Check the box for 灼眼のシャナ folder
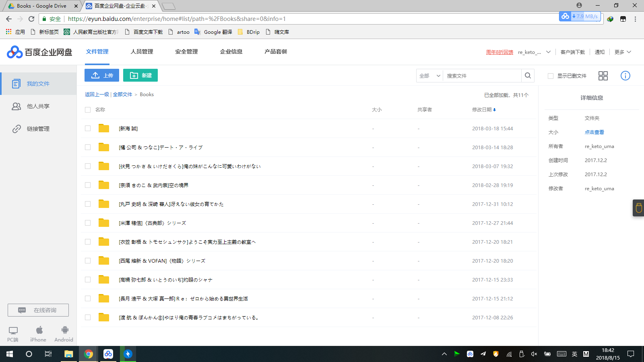 [88, 280]
